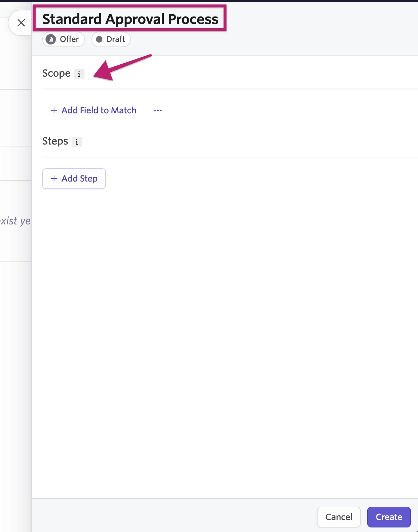Click the Draft status badge
The width and height of the screenshot is (418, 532).
[x=111, y=39]
